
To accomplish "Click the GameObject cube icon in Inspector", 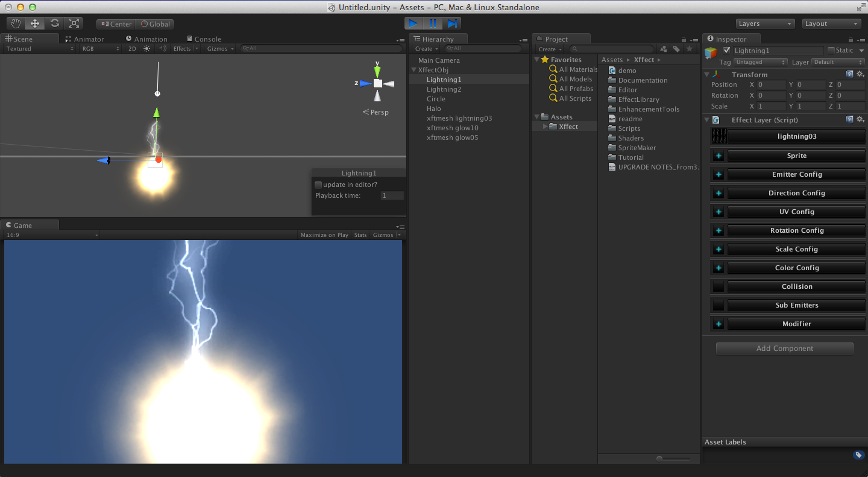I will (x=711, y=52).
